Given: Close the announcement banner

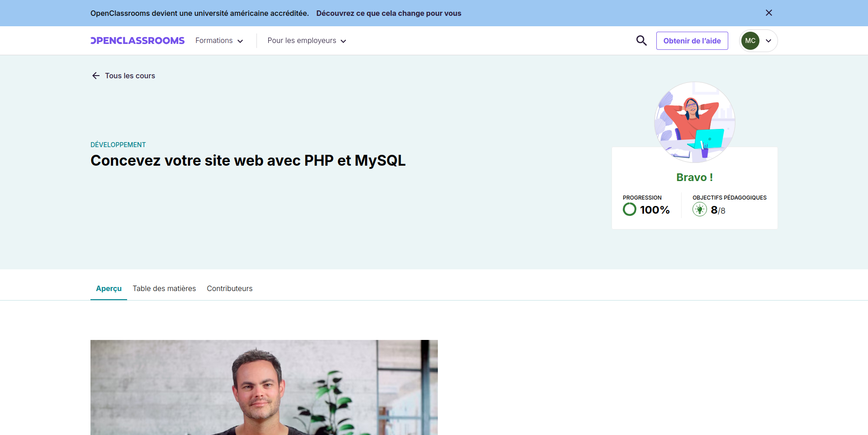Looking at the screenshot, I should tap(768, 13).
